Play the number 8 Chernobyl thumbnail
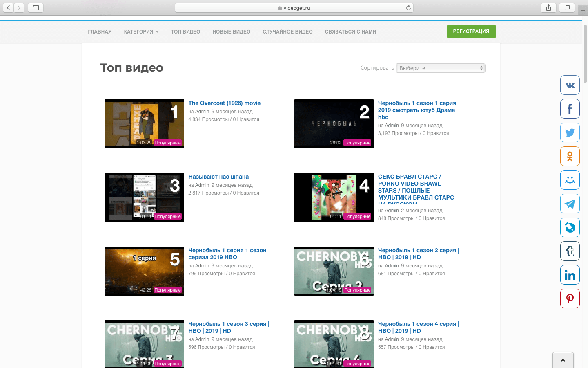The image size is (588, 368). click(x=334, y=344)
